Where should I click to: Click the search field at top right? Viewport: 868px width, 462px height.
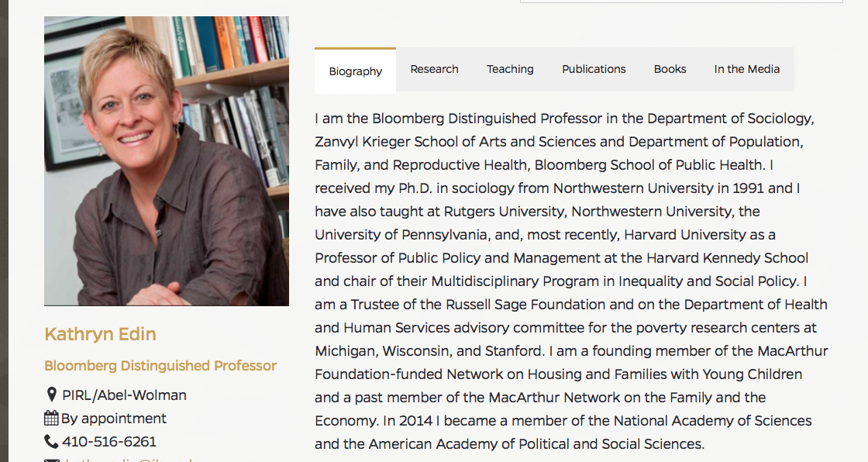pyautogui.click(x=680, y=2)
